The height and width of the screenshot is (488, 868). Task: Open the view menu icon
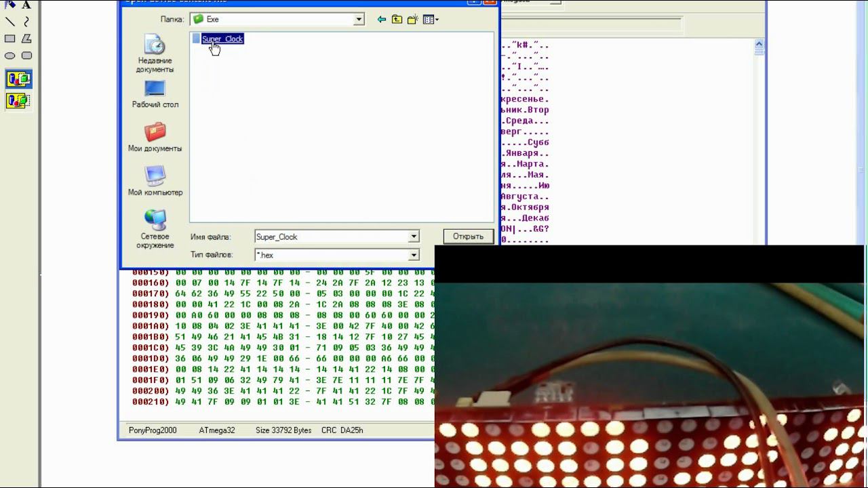point(431,20)
